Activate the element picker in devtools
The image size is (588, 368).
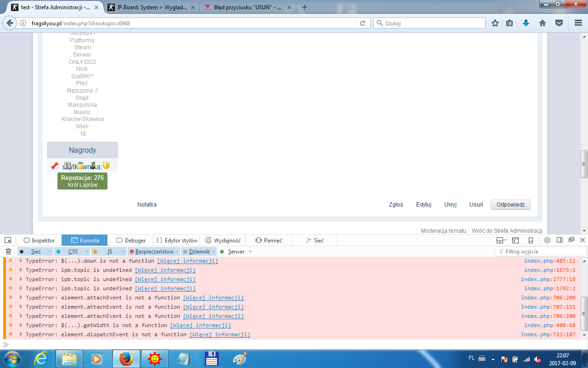[8, 240]
